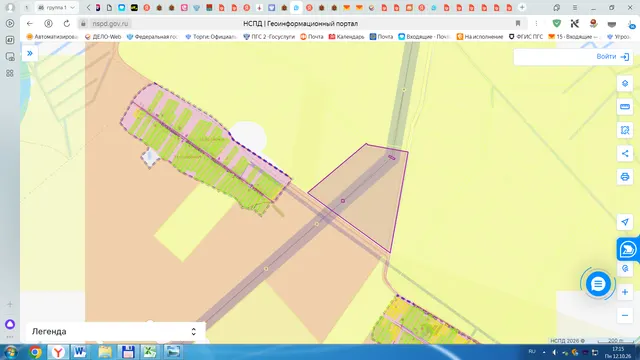The height and width of the screenshot is (360, 640).
Task: Click the nspd.gov.ru address field
Action: (x=110, y=24)
